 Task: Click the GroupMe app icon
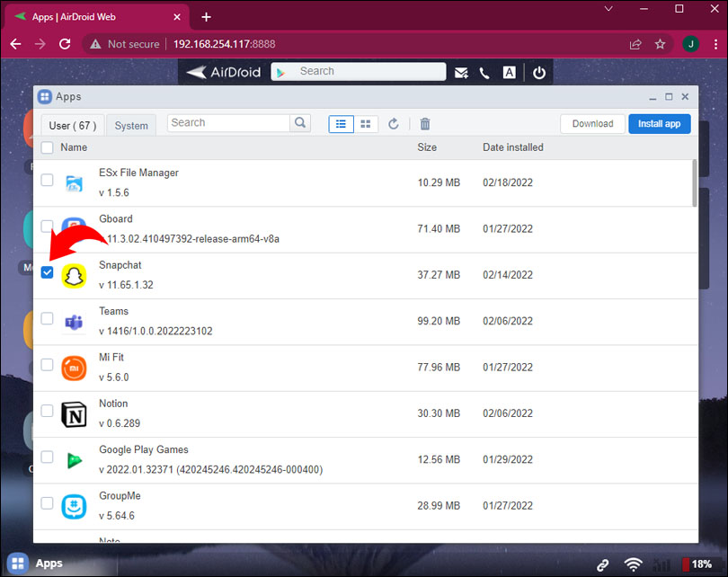74,506
